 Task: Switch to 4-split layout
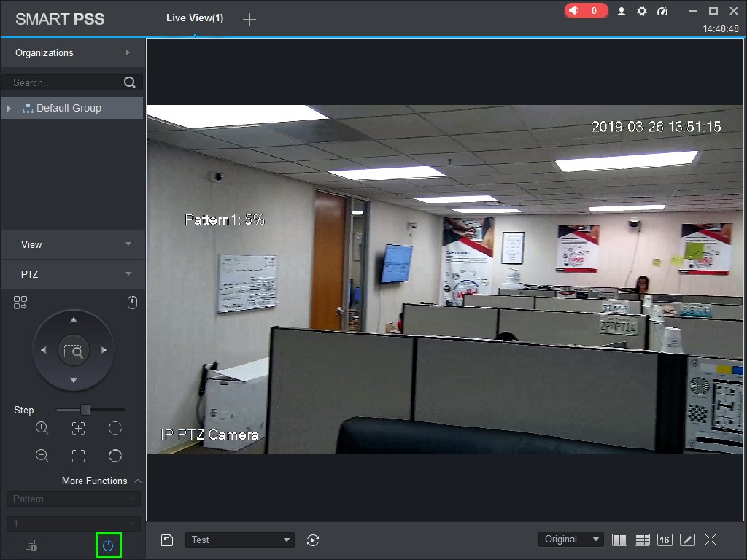619,540
